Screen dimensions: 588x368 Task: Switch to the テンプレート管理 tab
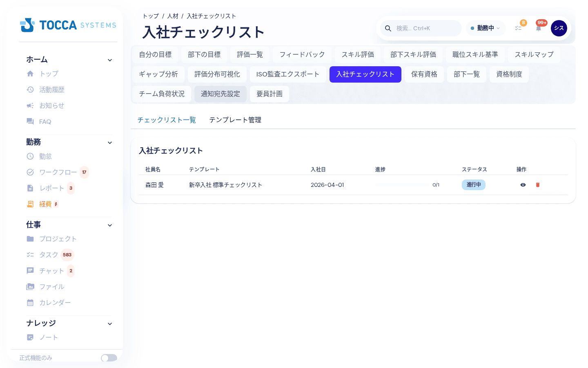click(235, 120)
